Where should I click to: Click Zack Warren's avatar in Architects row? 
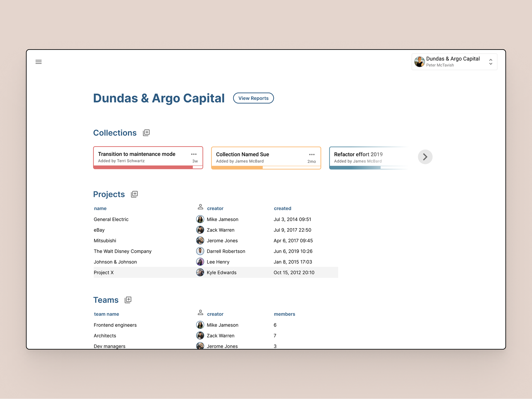click(x=200, y=336)
